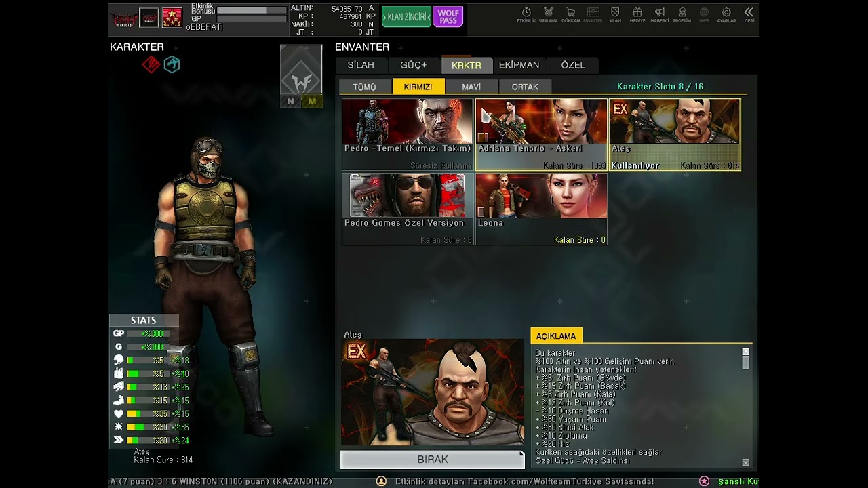868x488 pixels.
Task: Click the WF wolf emblem slot
Action: coord(301,70)
